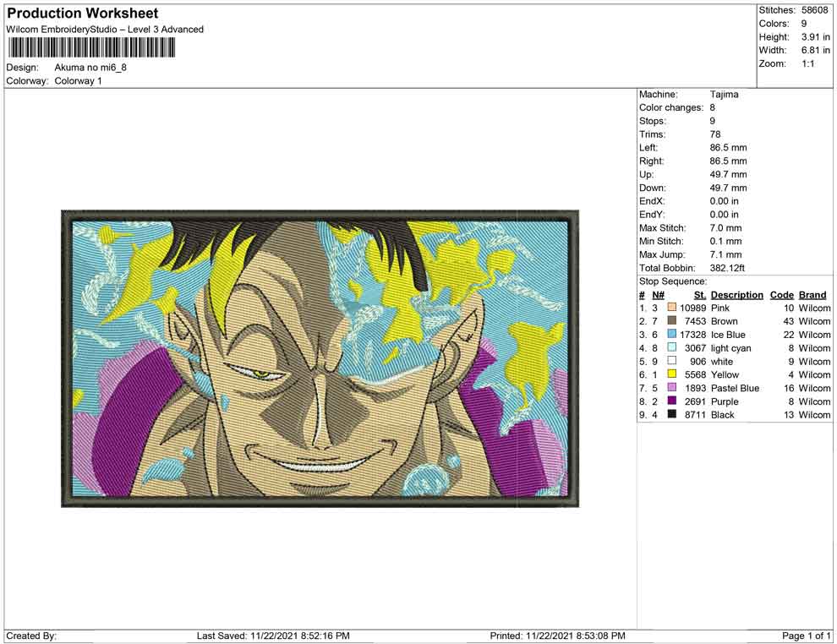Screen dimensions: 837x644
Task: Click the Black color swatch
Action: coord(672,414)
